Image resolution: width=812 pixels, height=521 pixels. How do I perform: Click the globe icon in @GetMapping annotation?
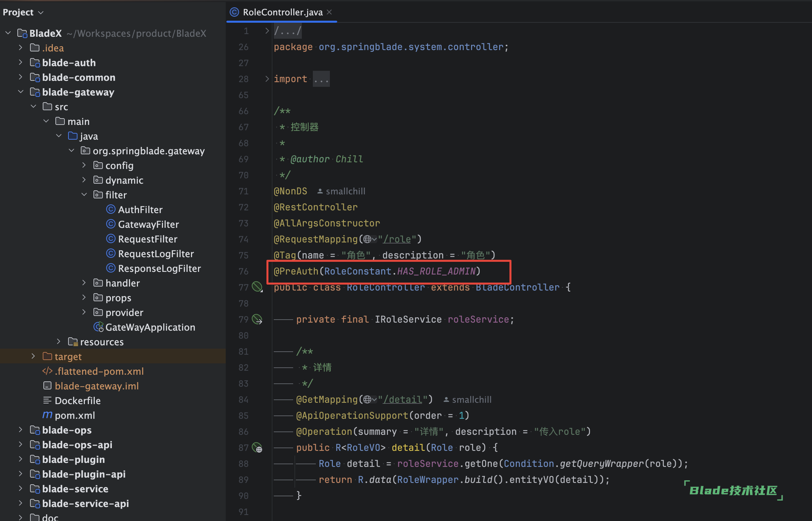(367, 399)
